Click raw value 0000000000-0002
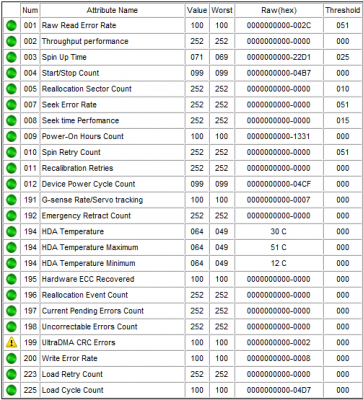Viewport: 363px width, 400px height. (279, 343)
